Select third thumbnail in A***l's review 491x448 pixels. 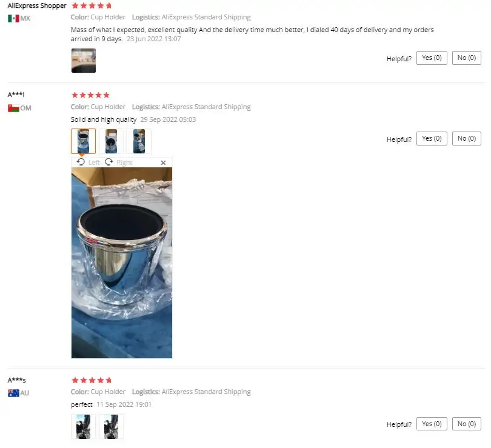(139, 141)
